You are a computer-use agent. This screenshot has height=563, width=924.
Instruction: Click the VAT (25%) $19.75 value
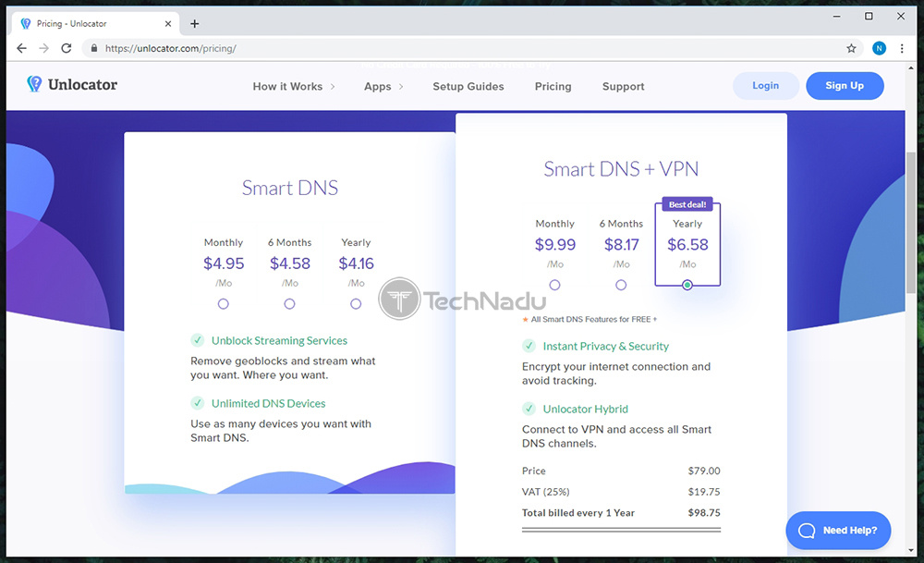(x=703, y=492)
